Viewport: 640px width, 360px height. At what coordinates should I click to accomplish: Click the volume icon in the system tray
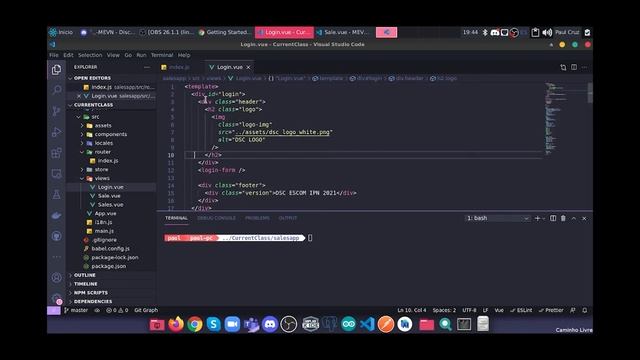tap(547, 32)
